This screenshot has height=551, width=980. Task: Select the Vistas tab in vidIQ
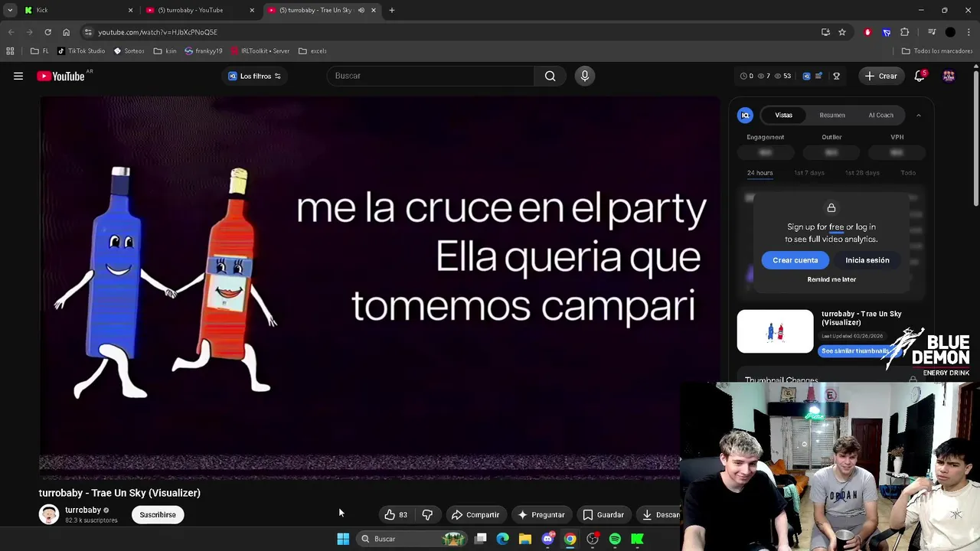(783, 116)
